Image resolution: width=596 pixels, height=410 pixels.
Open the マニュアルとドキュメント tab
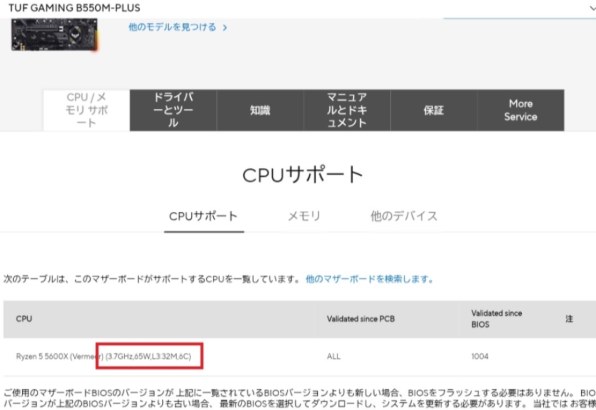coord(347,110)
